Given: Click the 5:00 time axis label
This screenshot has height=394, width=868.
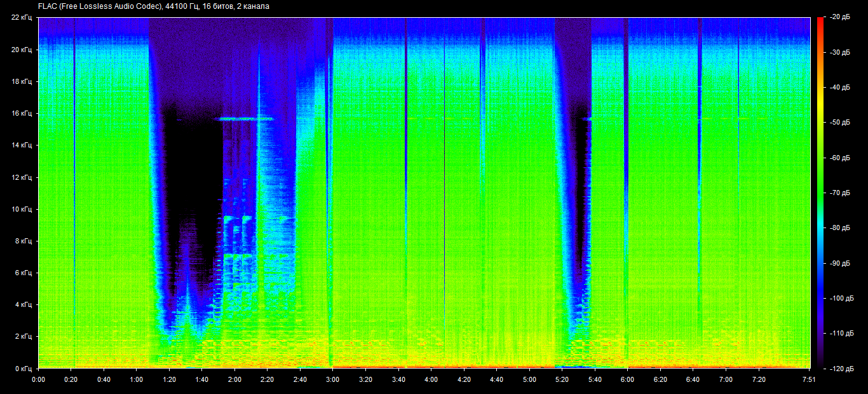Looking at the screenshot, I should (529, 379).
